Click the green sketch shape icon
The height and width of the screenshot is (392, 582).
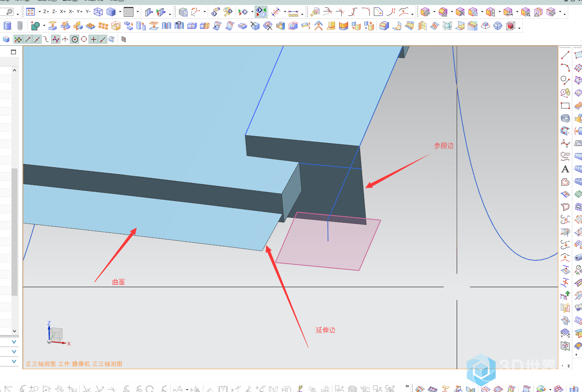coord(36,26)
